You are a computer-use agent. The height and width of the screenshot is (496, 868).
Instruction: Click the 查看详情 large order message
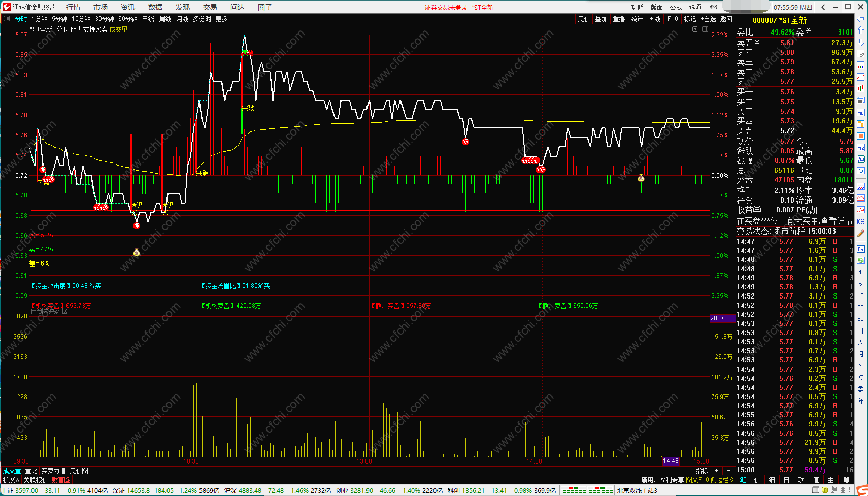[x=837, y=221]
